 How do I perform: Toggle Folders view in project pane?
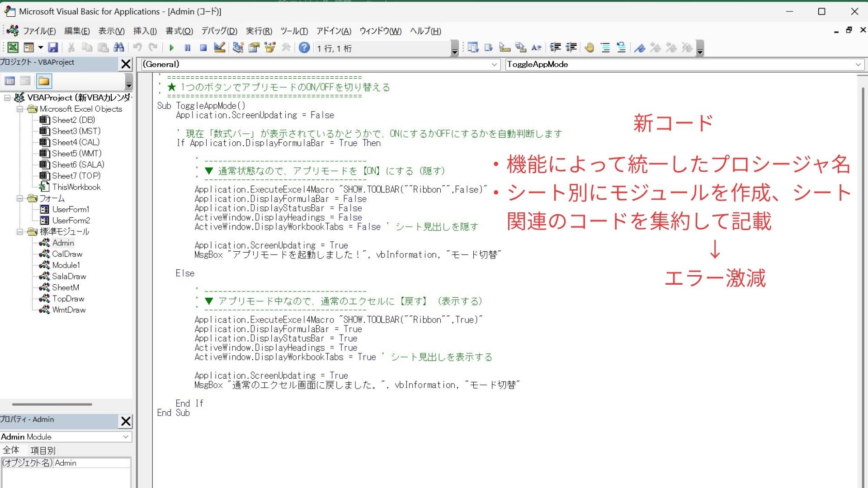tap(44, 81)
